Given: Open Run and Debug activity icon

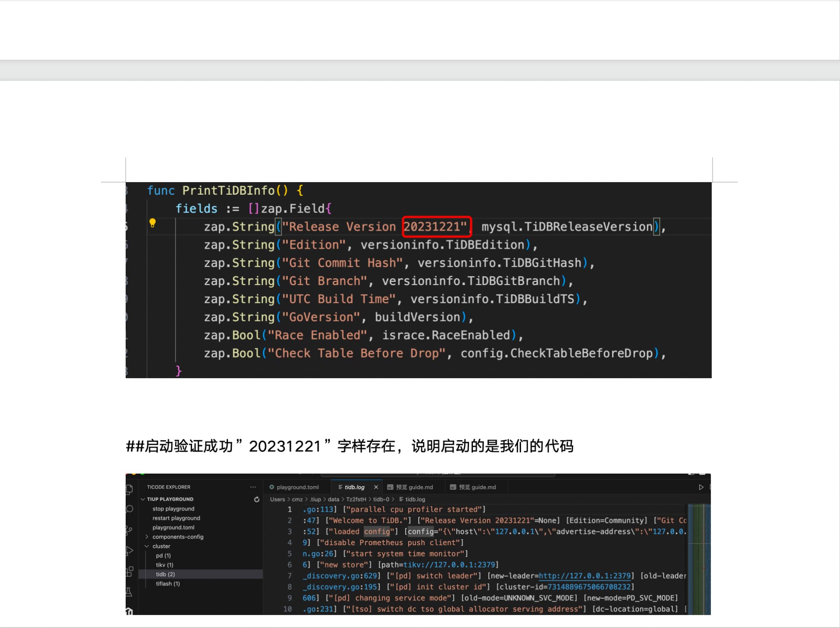Looking at the screenshot, I should coord(129,551).
